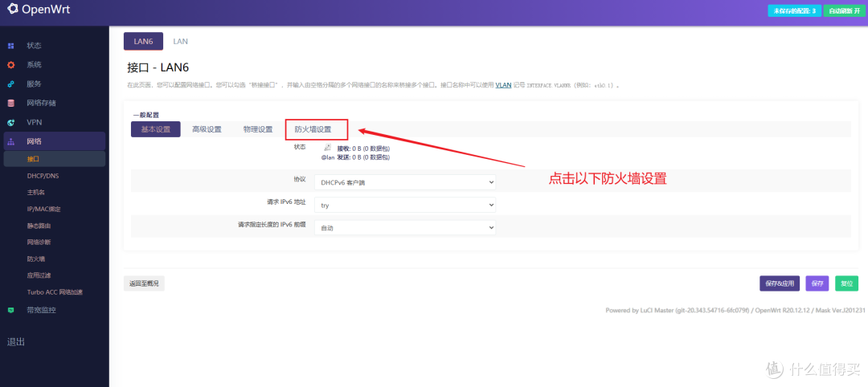Screen dimensions: 868x387
Task: Switch to the LAN interface tab
Action: 181,42
